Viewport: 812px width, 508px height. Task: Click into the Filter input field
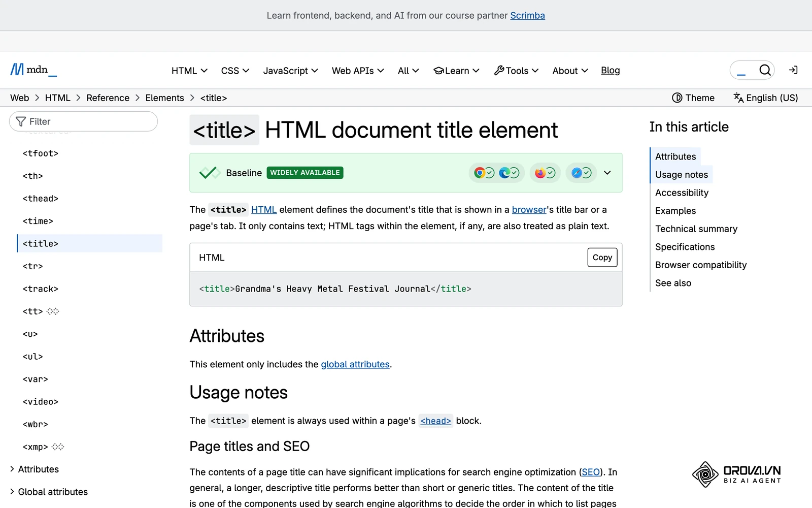pos(83,121)
